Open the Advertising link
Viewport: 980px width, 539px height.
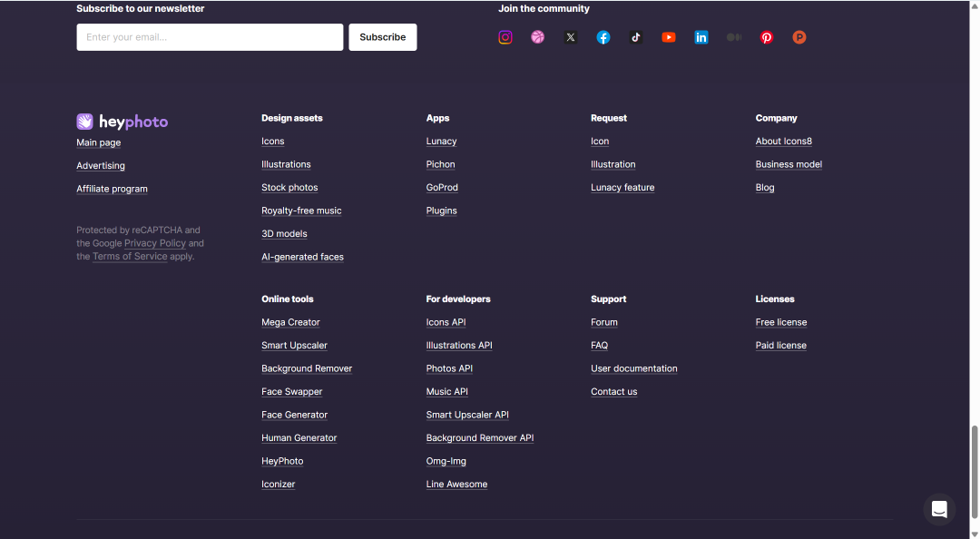point(101,166)
